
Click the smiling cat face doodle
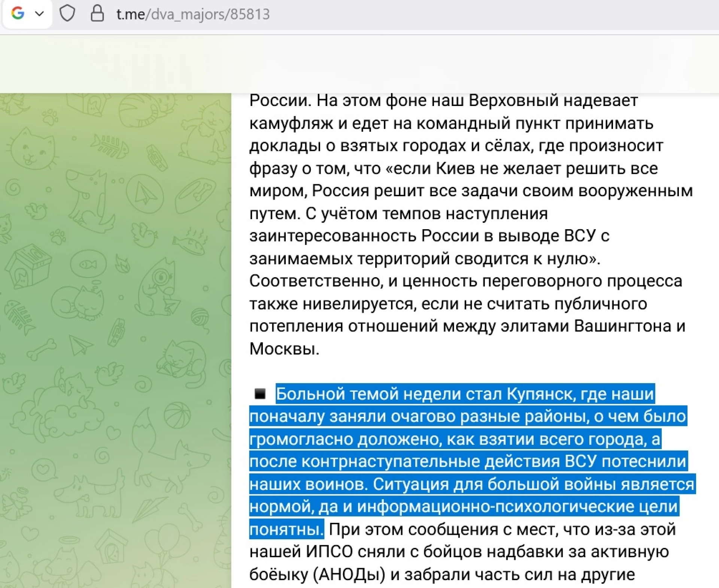click(x=33, y=150)
